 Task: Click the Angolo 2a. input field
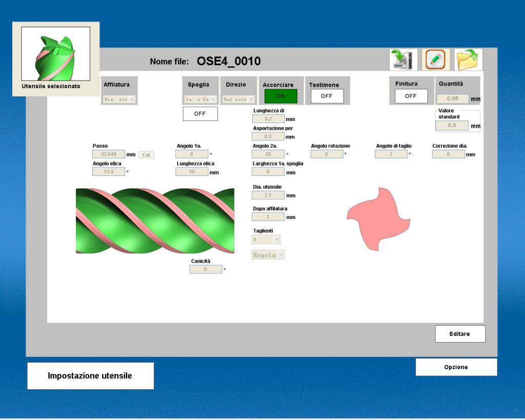(268, 154)
